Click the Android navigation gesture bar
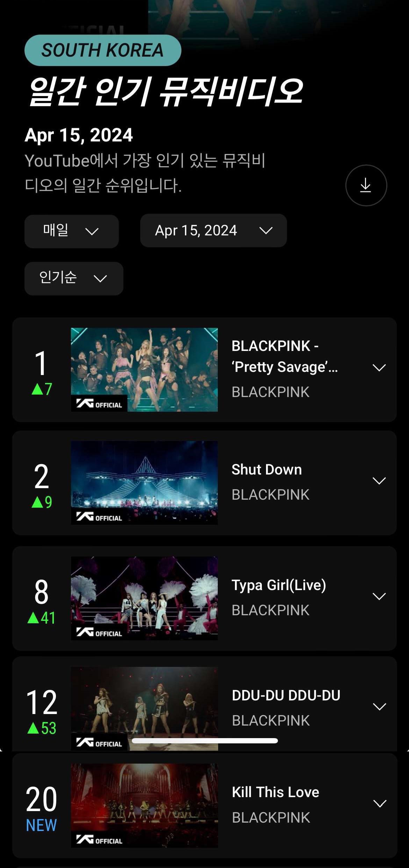The image size is (409, 868). [x=205, y=741]
